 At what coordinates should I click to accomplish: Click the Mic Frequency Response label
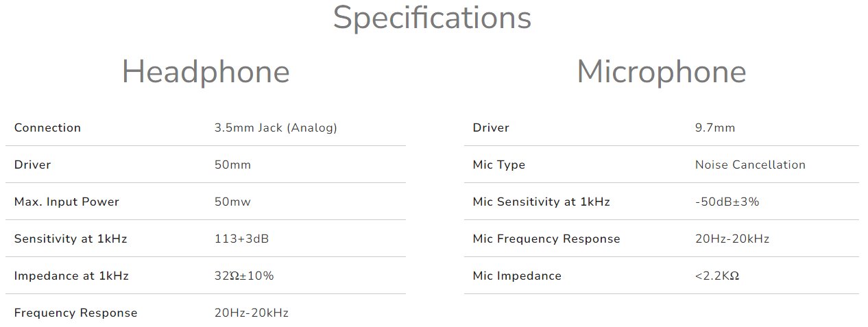coord(546,239)
